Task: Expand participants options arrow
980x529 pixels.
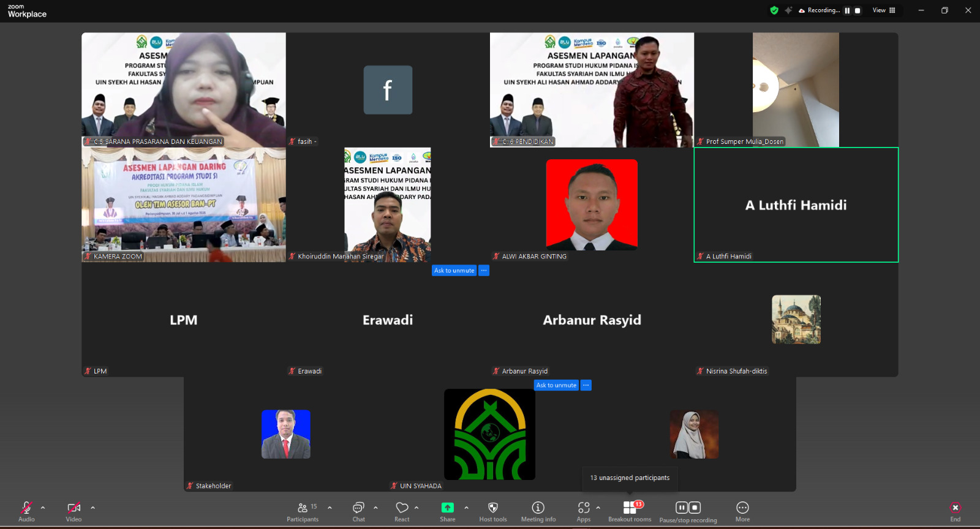Action: (330, 508)
